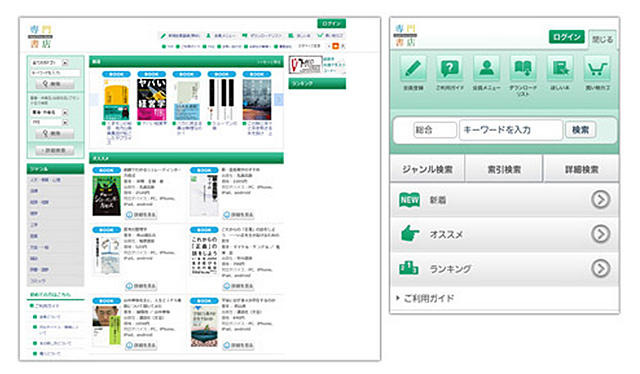Open the 書名・作者名 dropdown in desktop sidebar
Image resolution: width=640 pixels, height=374 pixels.
click(49, 112)
